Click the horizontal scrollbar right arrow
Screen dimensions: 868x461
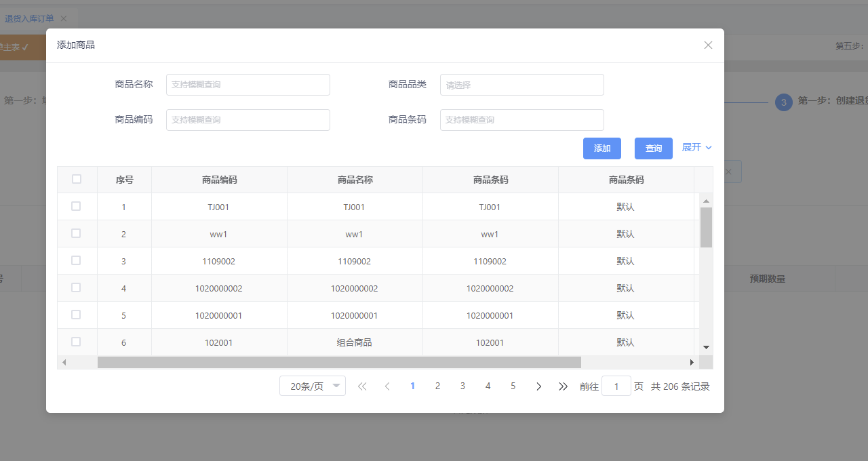tap(692, 363)
